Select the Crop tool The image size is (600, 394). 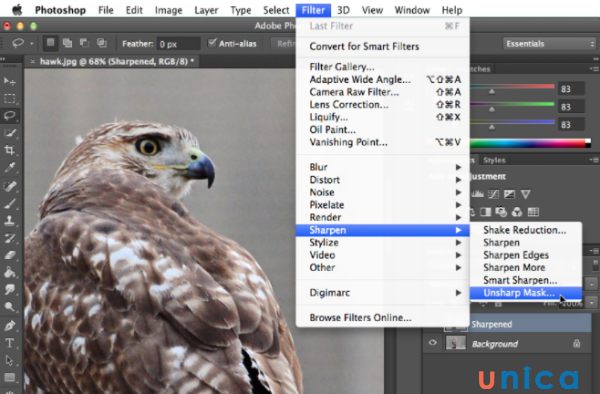(x=10, y=150)
